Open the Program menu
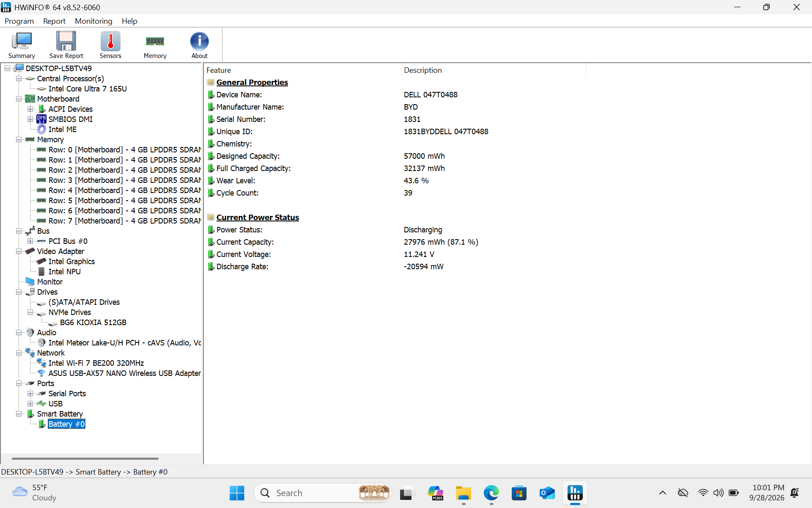Image resolution: width=812 pixels, height=508 pixels. pyautogui.click(x=19, y=21)
